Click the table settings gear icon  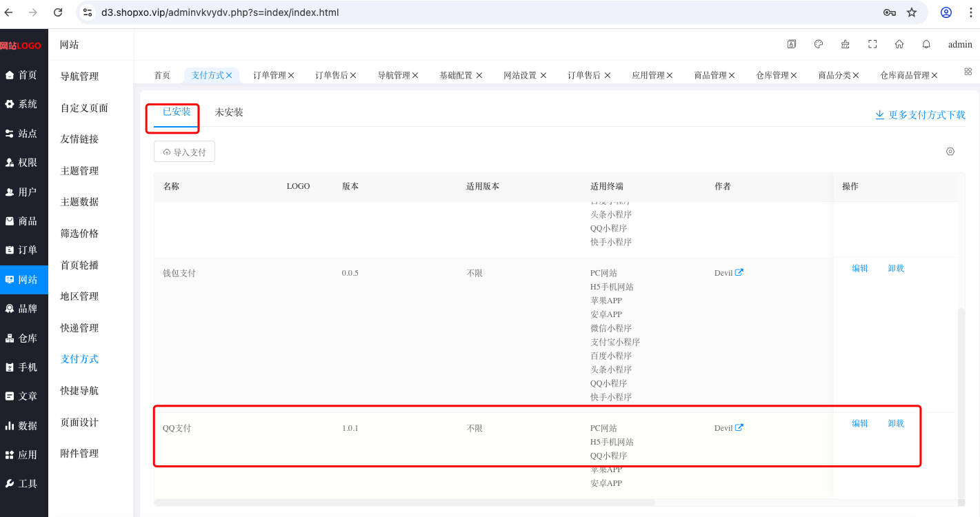pyautogui.click(x=950, y=152)
